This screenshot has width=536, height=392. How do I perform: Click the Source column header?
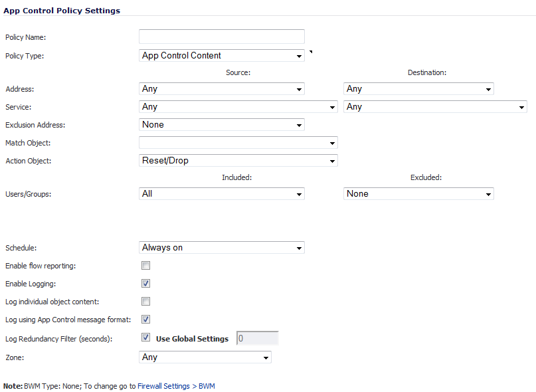pos(238,72)
